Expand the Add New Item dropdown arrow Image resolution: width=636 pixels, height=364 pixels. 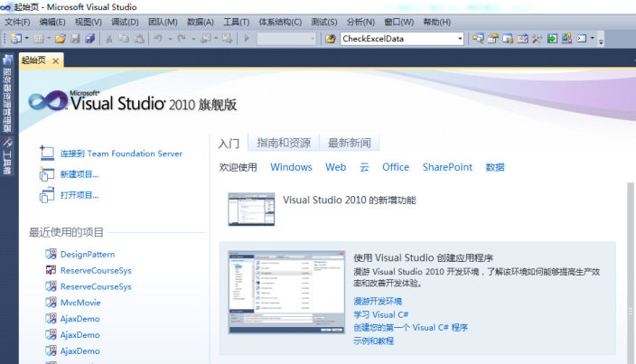pos(49,39)
